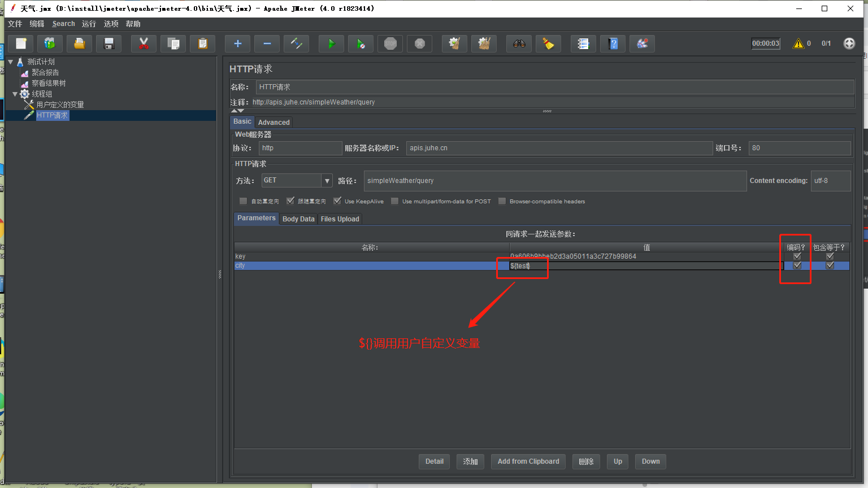
Task: Start test with no pauses icon
Action: [361, 43]
